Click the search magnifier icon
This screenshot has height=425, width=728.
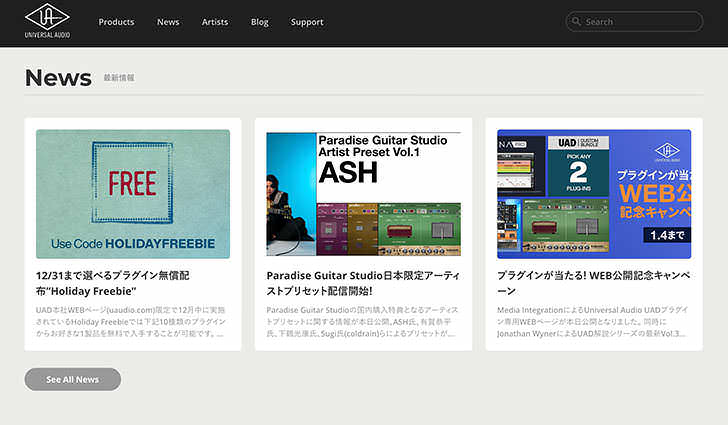(x=576, y=21)
